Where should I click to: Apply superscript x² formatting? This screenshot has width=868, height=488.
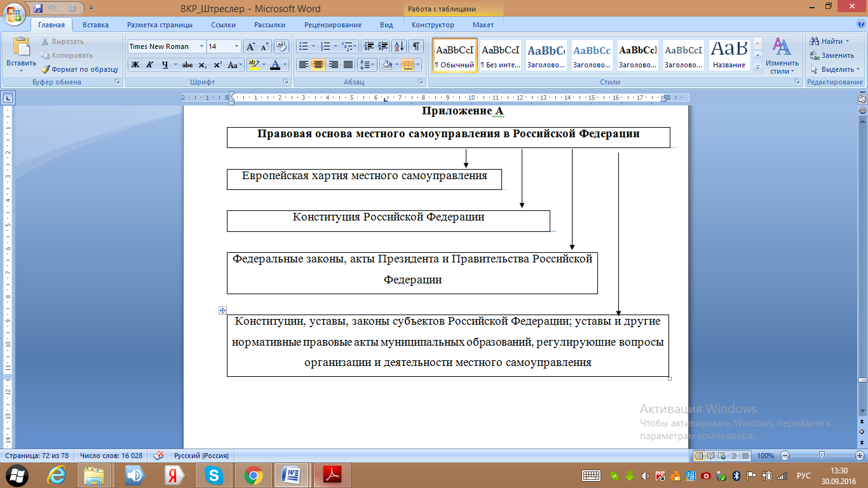point(217,65)
